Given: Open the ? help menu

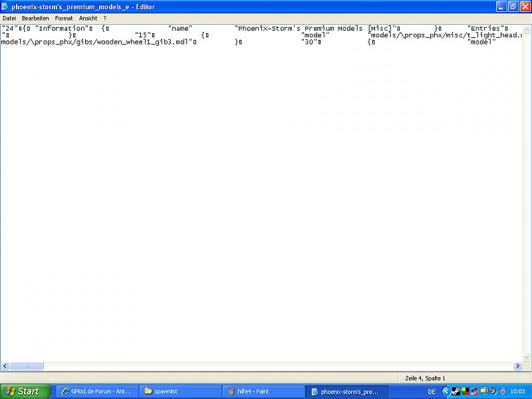Looking at the screenshot, I should (x=104, y=18).
